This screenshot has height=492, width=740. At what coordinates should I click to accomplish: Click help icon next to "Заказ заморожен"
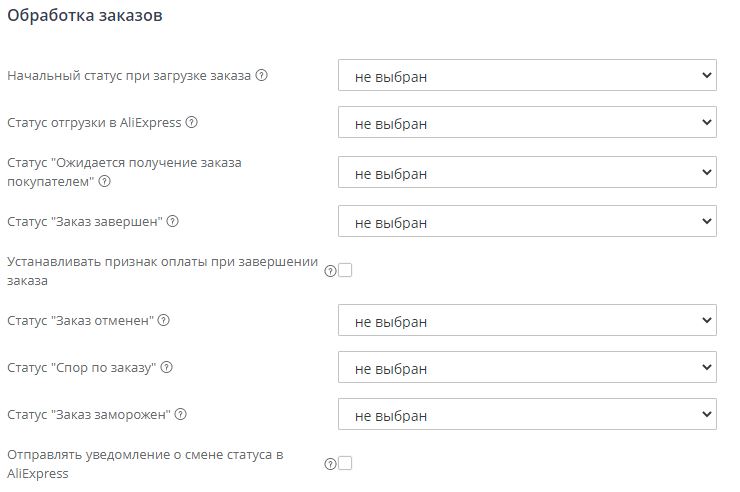182,414
